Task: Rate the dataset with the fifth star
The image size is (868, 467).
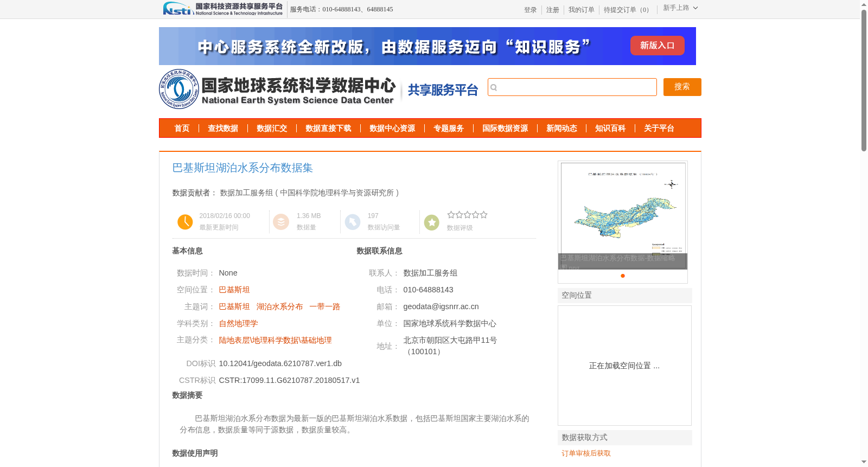Action: pos(483,215)
